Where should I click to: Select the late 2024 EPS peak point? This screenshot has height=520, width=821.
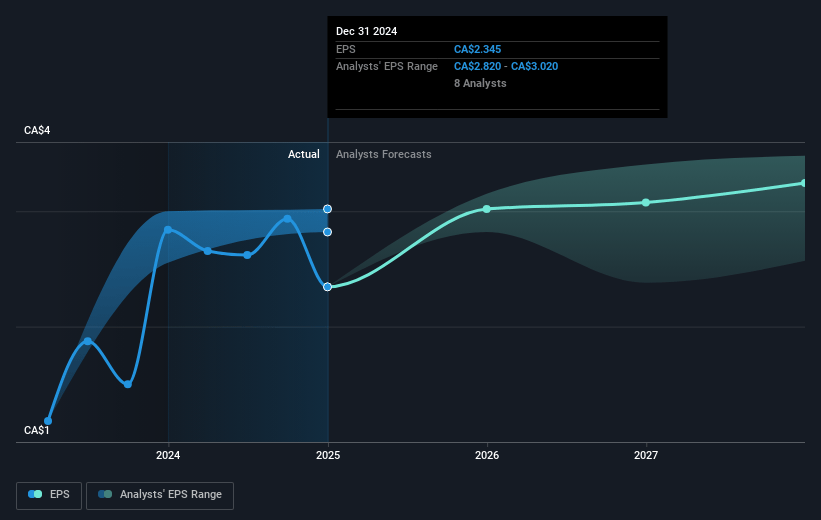point(287,218)
